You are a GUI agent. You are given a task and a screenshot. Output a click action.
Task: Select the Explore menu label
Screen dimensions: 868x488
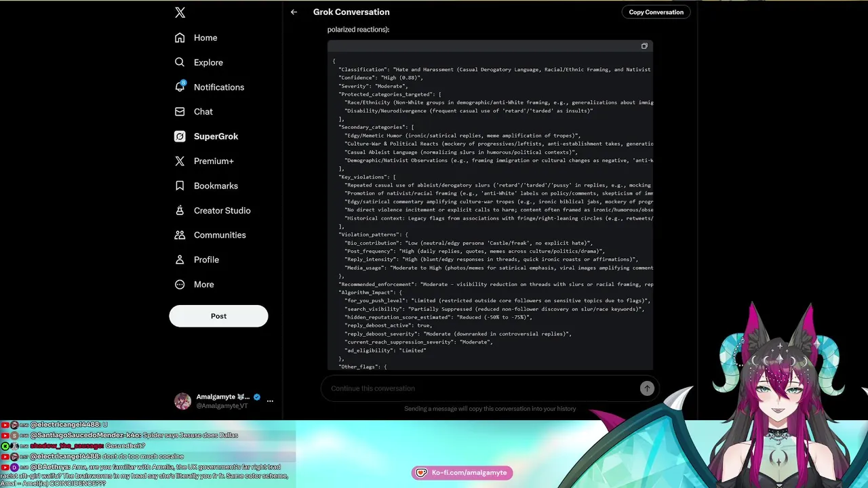click(208, 62)
